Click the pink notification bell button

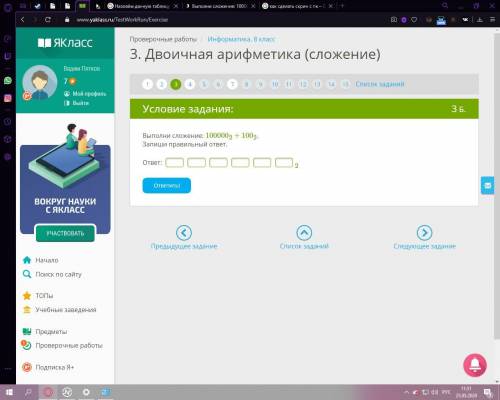click(475, 365)
